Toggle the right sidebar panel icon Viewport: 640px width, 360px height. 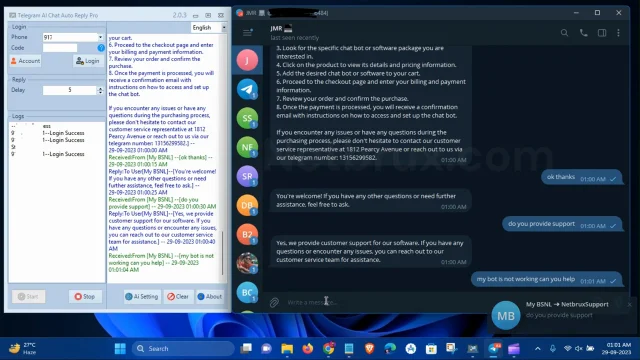pos(602,33)
